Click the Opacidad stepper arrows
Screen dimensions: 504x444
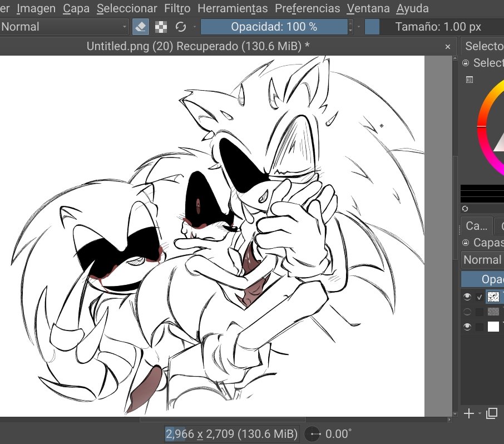pos(350,27)
